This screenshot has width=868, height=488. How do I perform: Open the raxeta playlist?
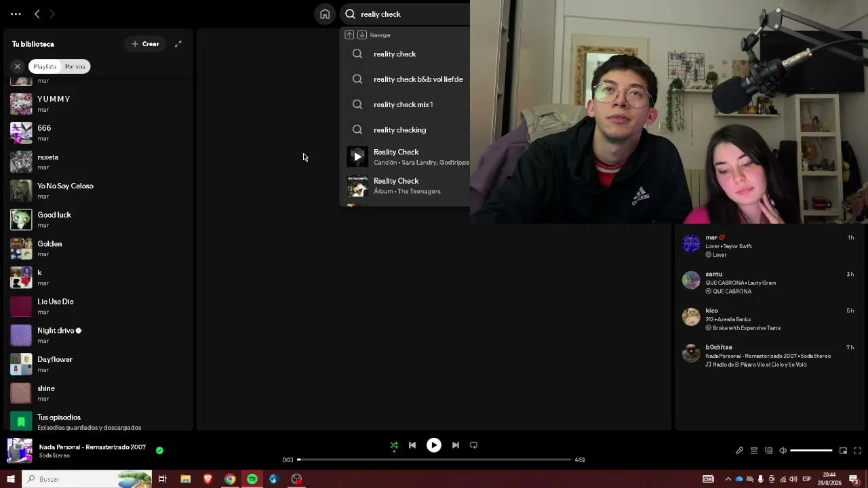pos(99,162)
